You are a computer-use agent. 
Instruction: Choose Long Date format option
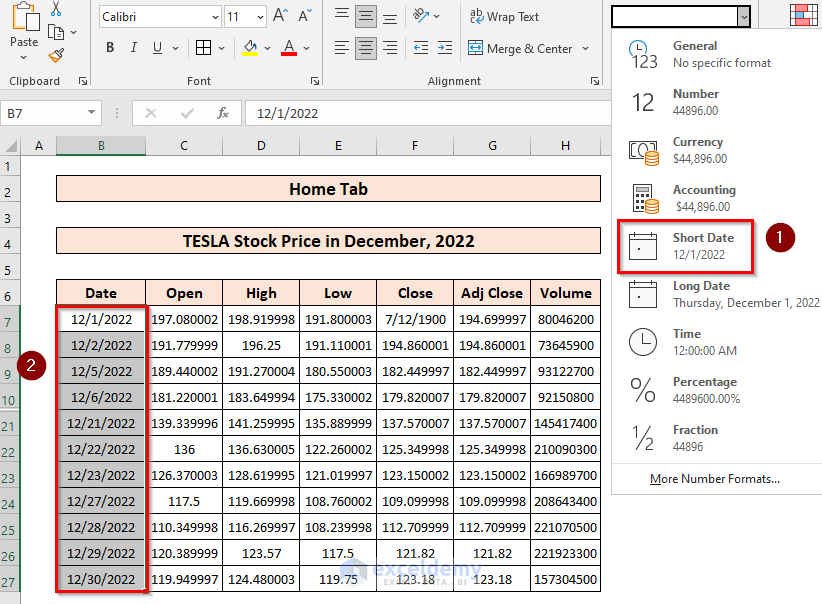(x=723, y=295)
